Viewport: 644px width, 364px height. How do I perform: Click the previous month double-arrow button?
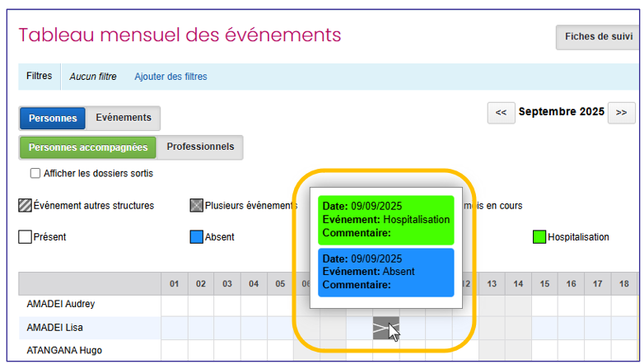coord(501,113)
